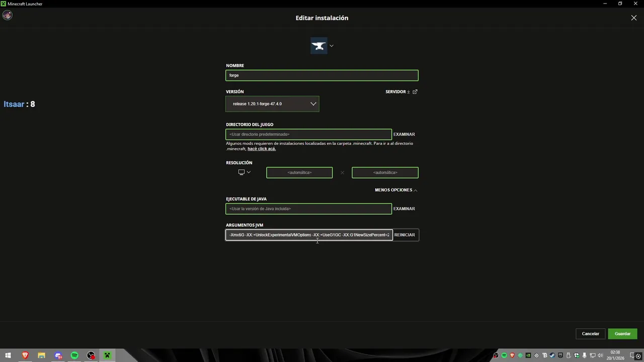
Task: Click the external link icon beside Servidor
Action: click(x=415, y=92)
